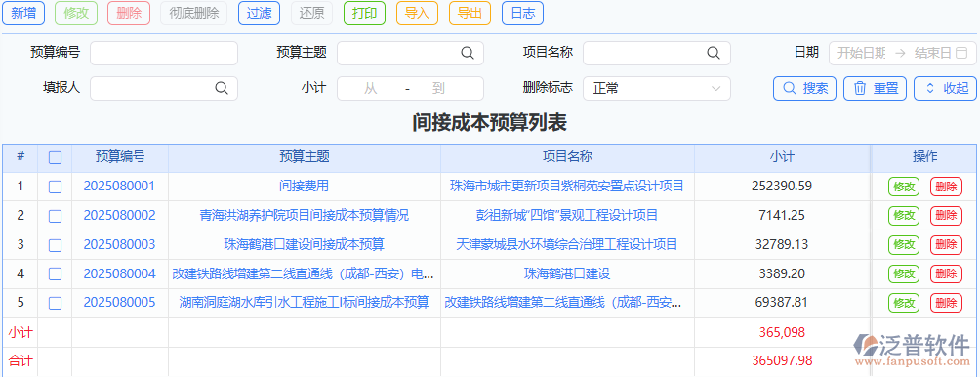Click the 结束日期 date input
This screenshot has height=377, width=980.
pyautogui.click(x=932, y=53)
